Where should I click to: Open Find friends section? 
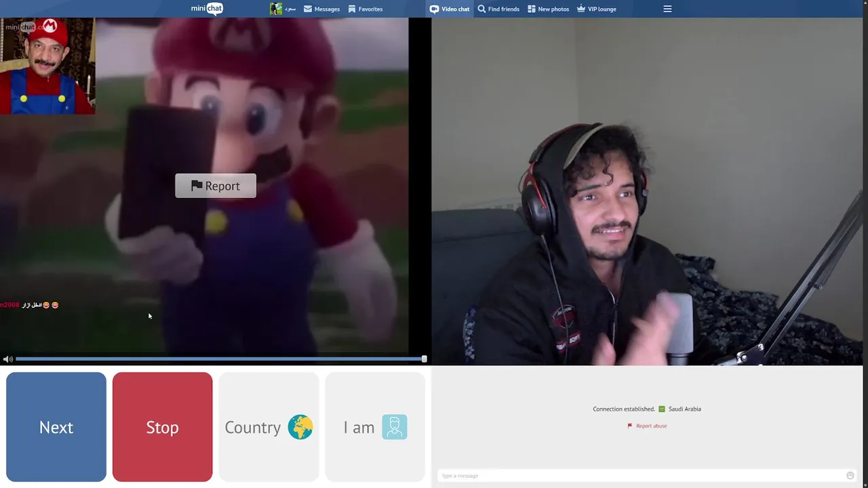(498, 9)
